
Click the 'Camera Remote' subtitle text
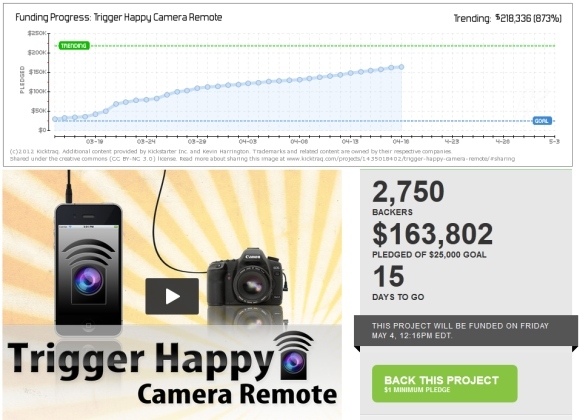pyautogui.click(x=237, y=394)
